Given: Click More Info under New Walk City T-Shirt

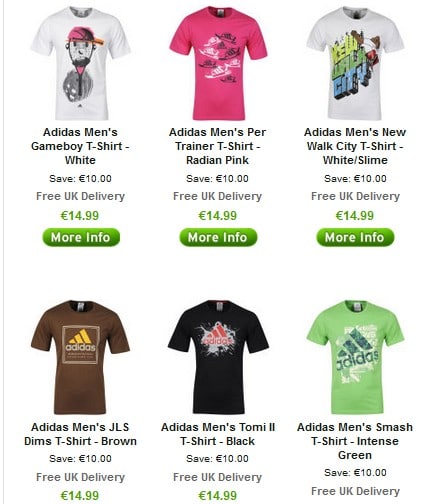Looking at the screenshot, I should pyautogui.click(x=355, y=237).
